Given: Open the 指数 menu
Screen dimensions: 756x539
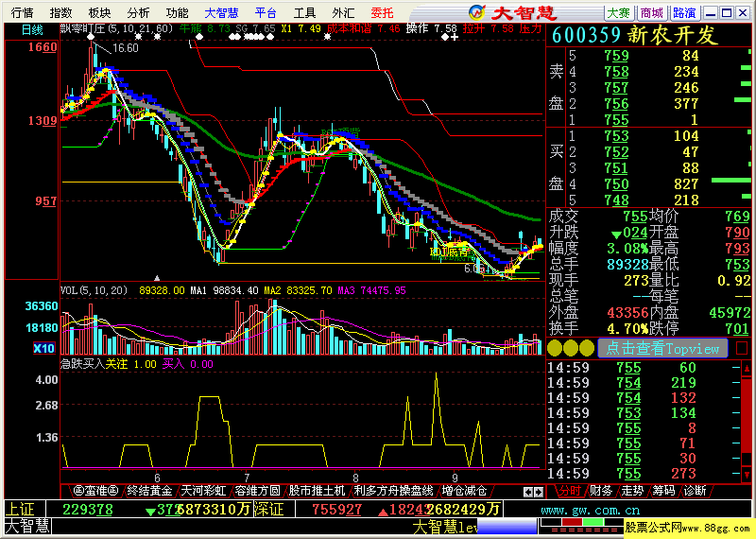Looking at the screenshot, I should tap(60, 12).
